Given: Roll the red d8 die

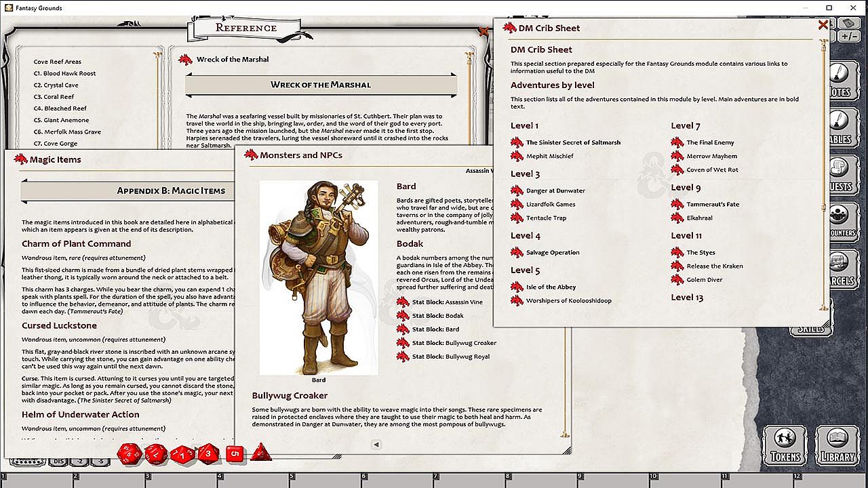Looking at the screenshot, I should coord(208,453).
